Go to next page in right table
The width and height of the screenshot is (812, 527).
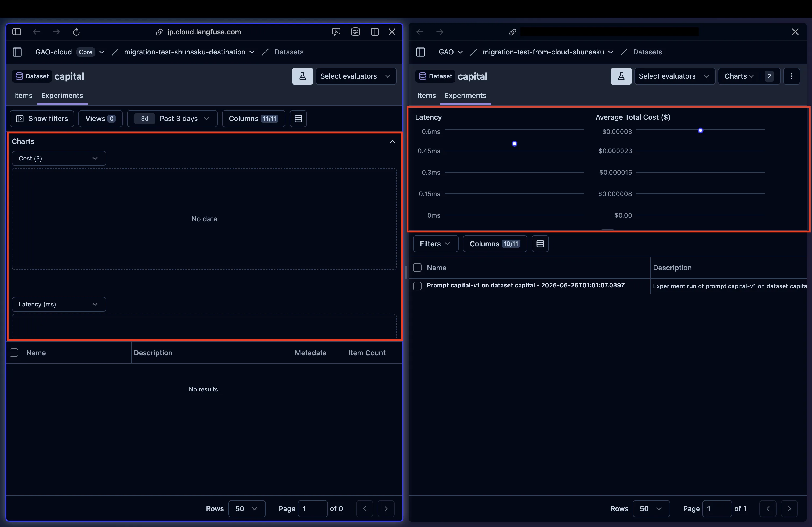(x=789, y=508)
